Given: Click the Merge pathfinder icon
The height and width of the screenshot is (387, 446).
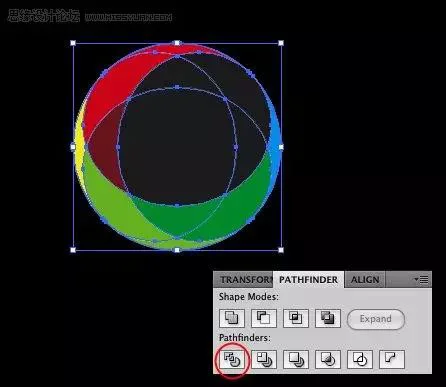Looking at the screenshot, I should 296,359.
